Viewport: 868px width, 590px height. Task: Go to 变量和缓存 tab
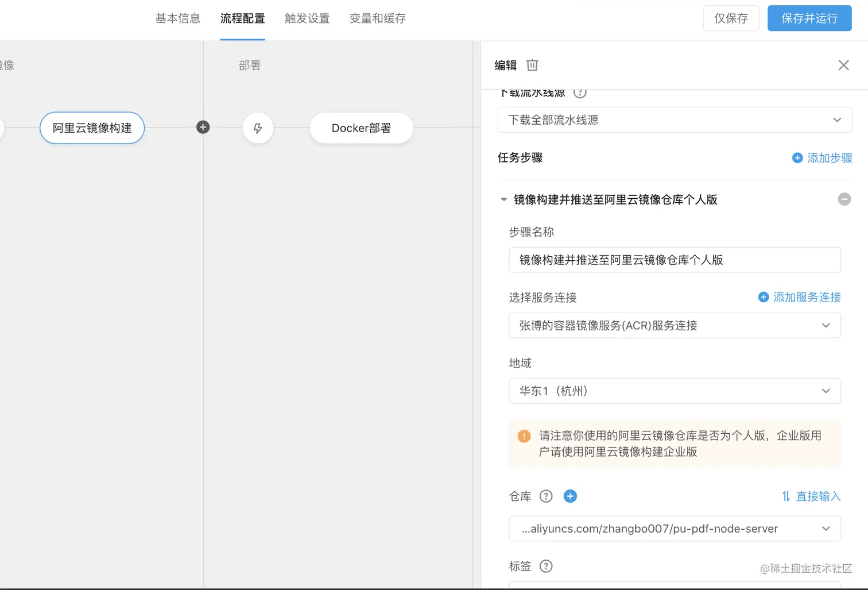(378, 19)
